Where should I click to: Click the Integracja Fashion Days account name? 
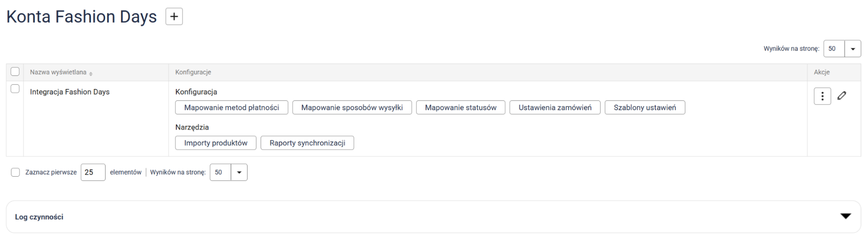69,92
